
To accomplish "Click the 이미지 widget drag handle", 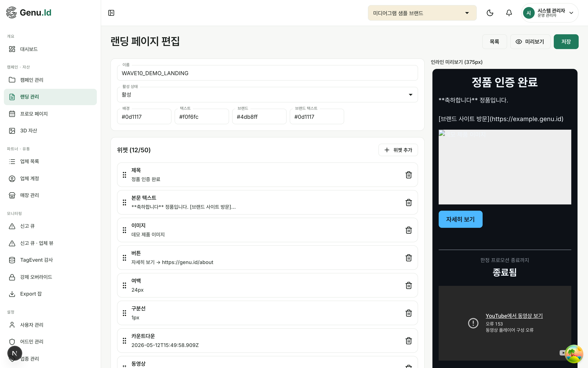I will (124, 230).
